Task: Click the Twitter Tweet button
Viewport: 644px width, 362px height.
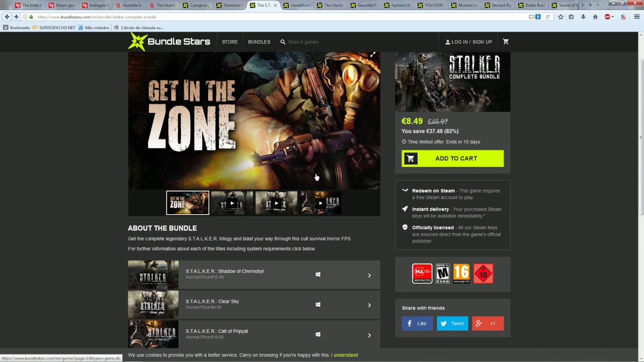Action: coord(452,323)
